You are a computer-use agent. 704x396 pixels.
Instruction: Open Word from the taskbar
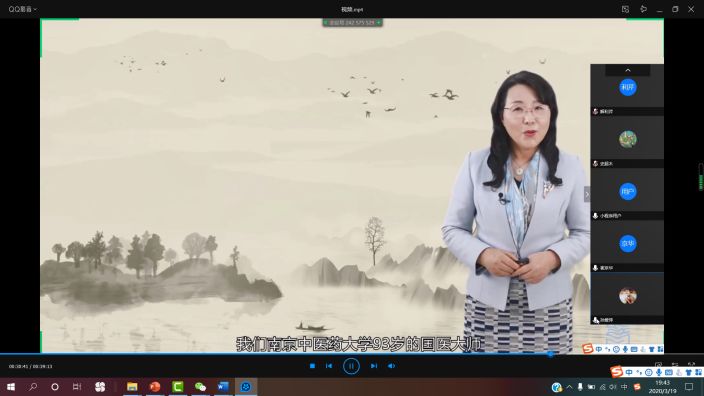pyautogui.click(x=223, y=387)
